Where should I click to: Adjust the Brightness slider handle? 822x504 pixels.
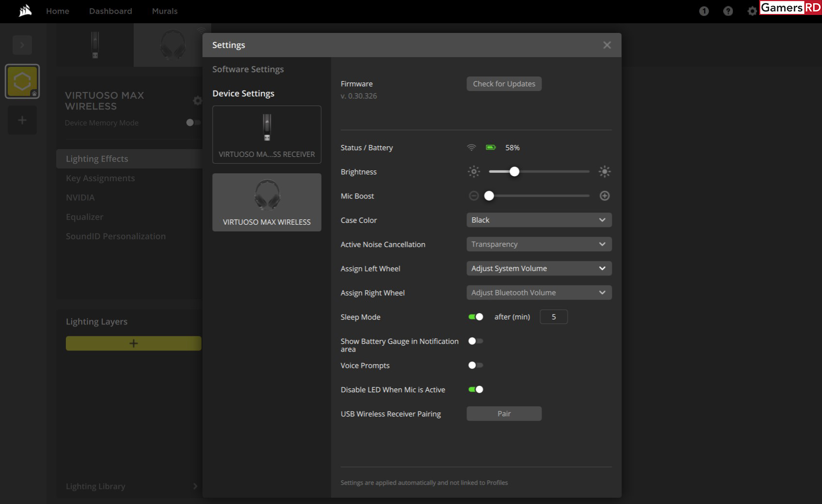(514, 171)
